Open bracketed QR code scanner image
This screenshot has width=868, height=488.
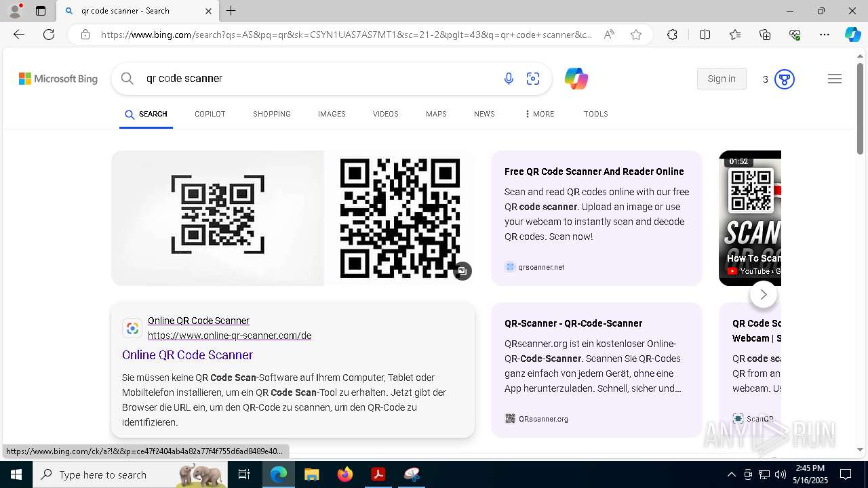218,218
